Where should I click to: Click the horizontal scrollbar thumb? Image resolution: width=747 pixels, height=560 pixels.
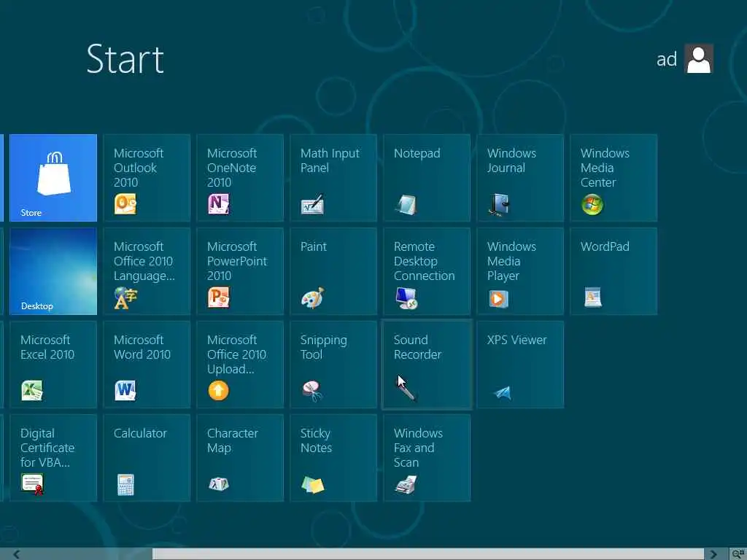point(427,554)
